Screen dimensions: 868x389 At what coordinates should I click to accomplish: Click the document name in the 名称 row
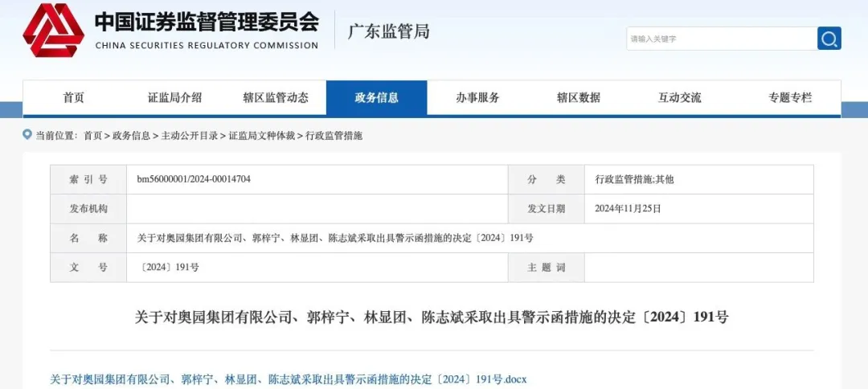(x=335, y=238)
